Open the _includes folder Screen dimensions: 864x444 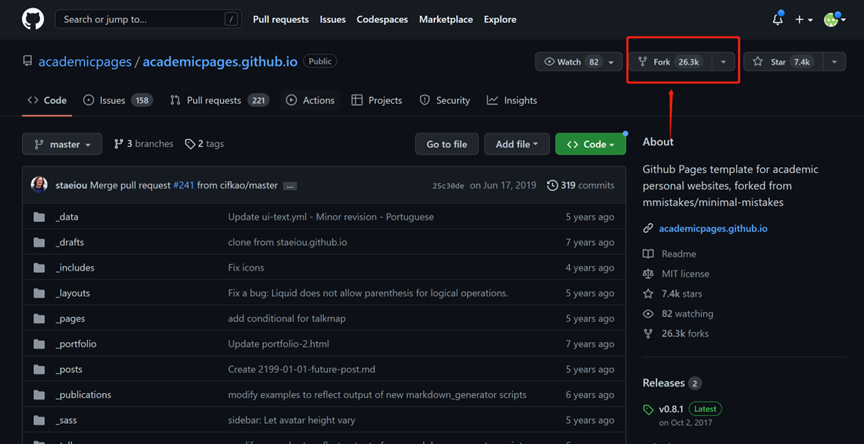[75, 268]
